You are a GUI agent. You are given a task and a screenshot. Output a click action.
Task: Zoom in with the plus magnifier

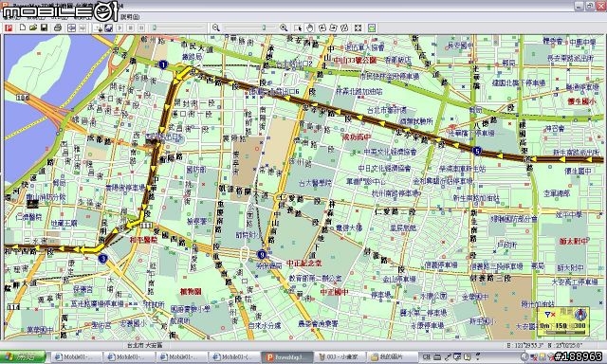(x=284, y=27)
